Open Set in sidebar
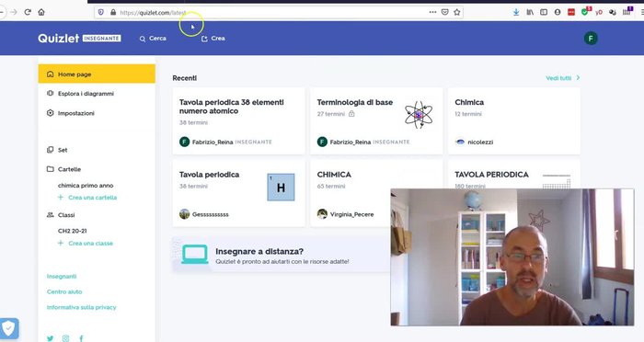 coord(63,150)
